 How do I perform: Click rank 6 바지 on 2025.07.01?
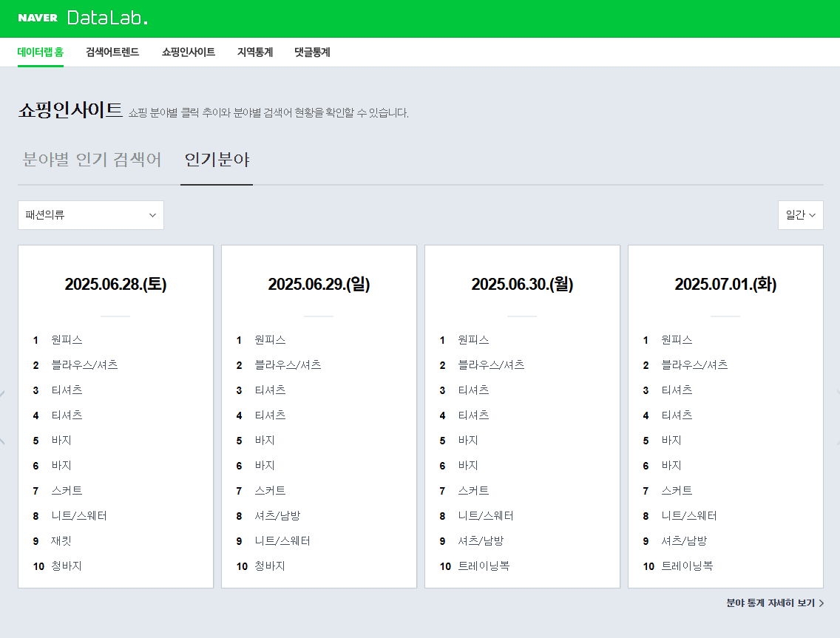(x=671, y=466)
